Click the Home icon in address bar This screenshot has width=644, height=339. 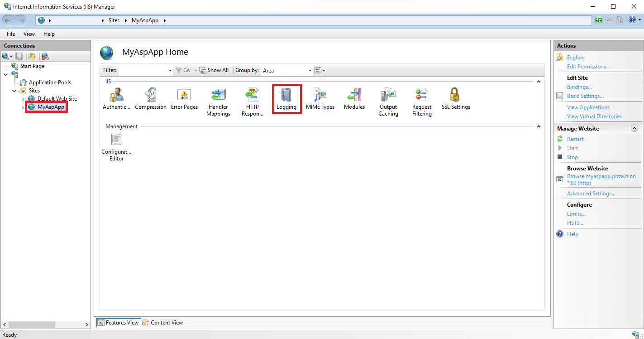[620, 20]
